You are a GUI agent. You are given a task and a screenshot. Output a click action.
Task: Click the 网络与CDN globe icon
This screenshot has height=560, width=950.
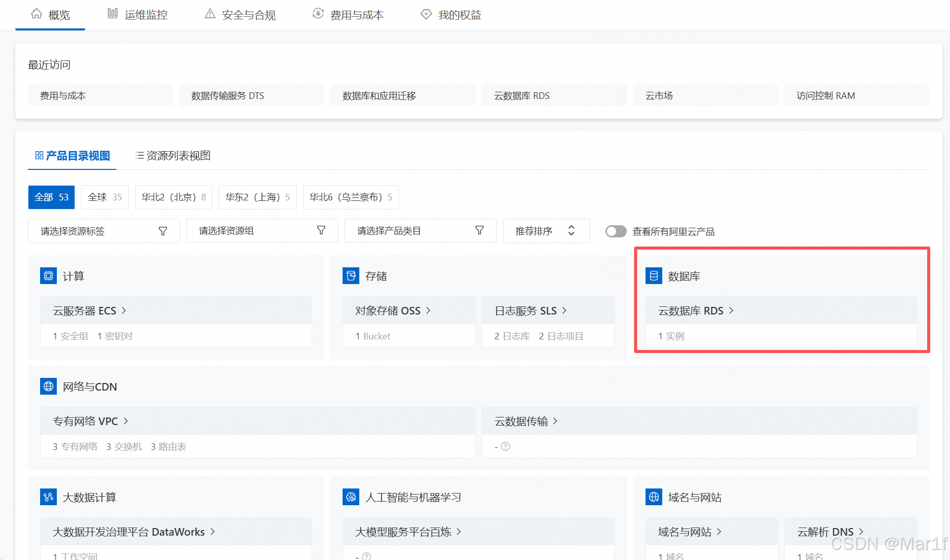pyautogui.click(x=48, y=387)
